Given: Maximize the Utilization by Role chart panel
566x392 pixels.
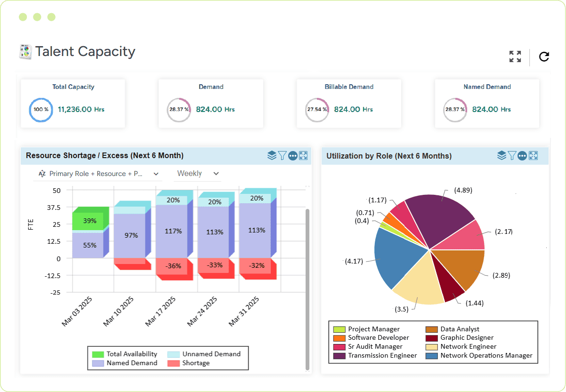Looking at the screenshot, I should pyautogui.click(x=533, y=156).
